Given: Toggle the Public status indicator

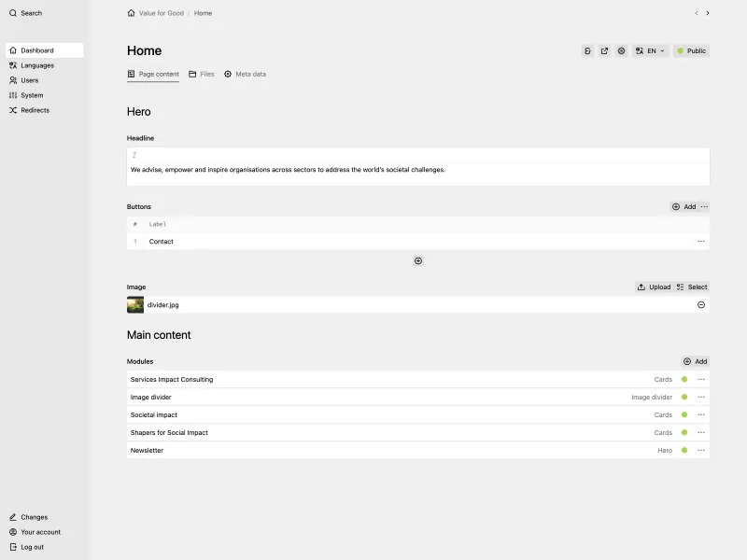Looking at the screenshot, I should tap(691, 50).
